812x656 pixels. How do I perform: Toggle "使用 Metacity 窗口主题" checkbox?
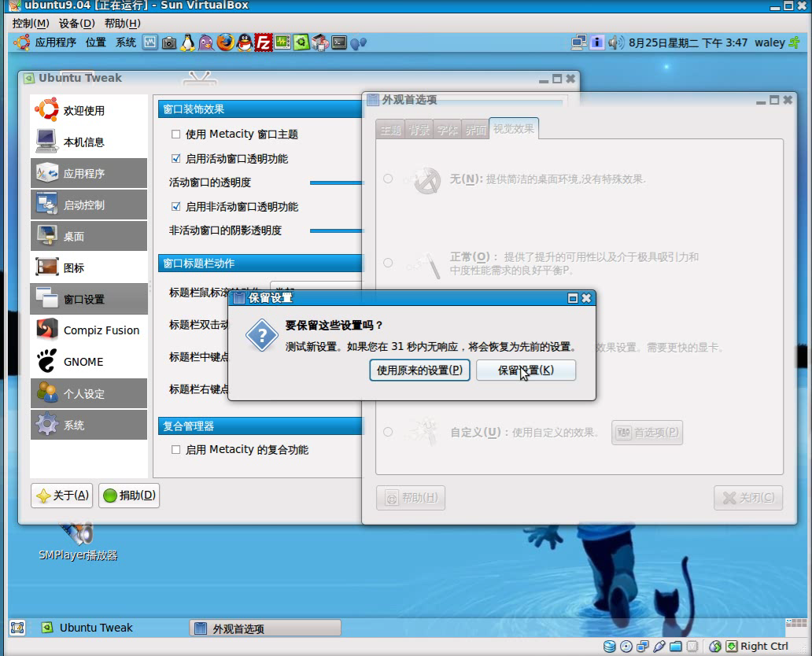click(176, 135)
